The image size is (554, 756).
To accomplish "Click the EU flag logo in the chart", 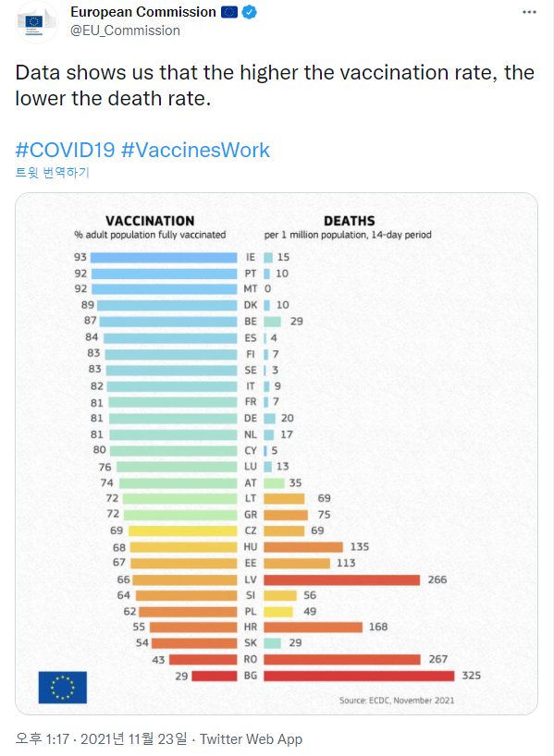I will click(x=63, y=687).
